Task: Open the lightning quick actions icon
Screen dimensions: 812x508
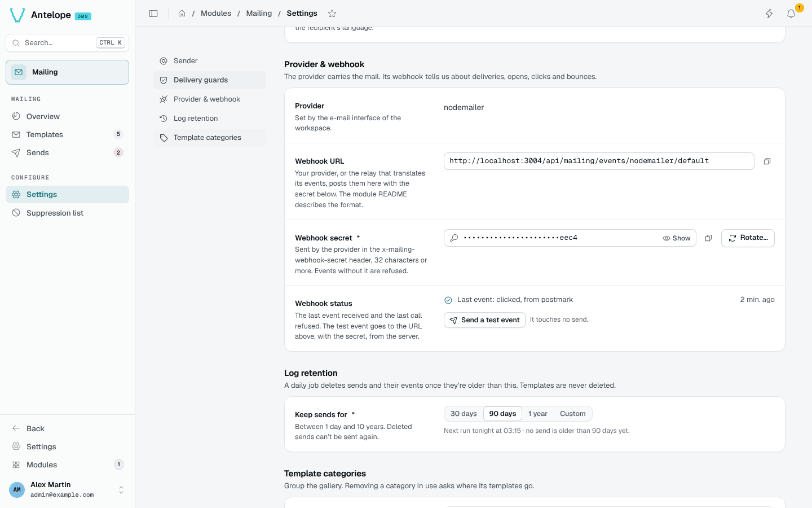Action: pyautogui.click(x=769, y=14)
